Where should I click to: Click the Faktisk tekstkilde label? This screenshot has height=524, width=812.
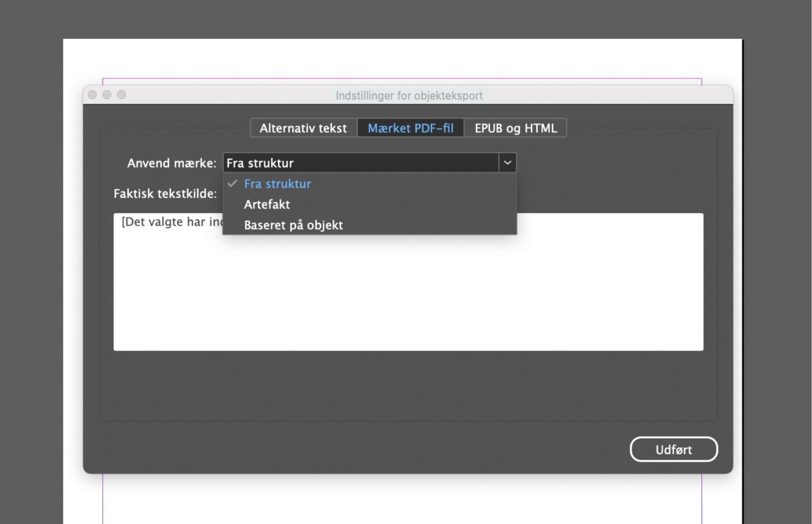(165, 194)
